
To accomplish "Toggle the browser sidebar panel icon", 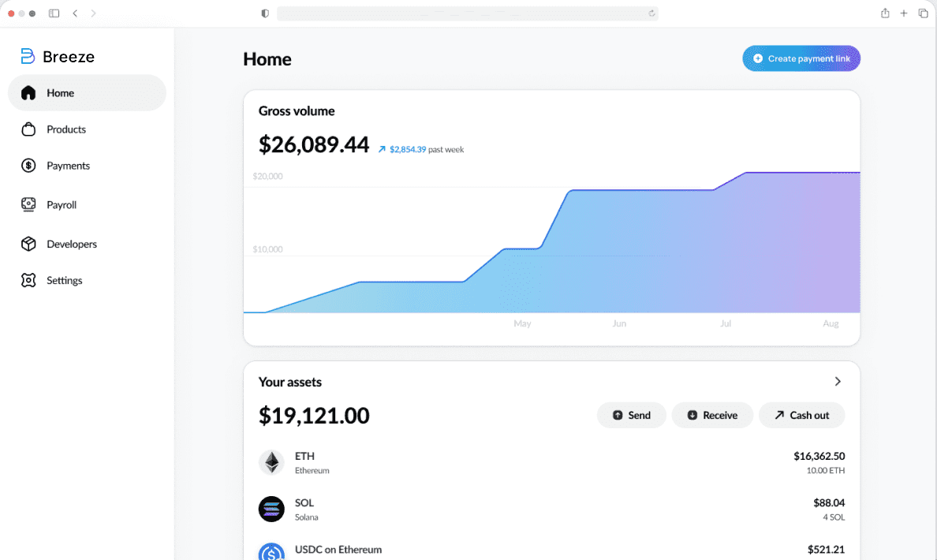I will [x=54, y=13].
